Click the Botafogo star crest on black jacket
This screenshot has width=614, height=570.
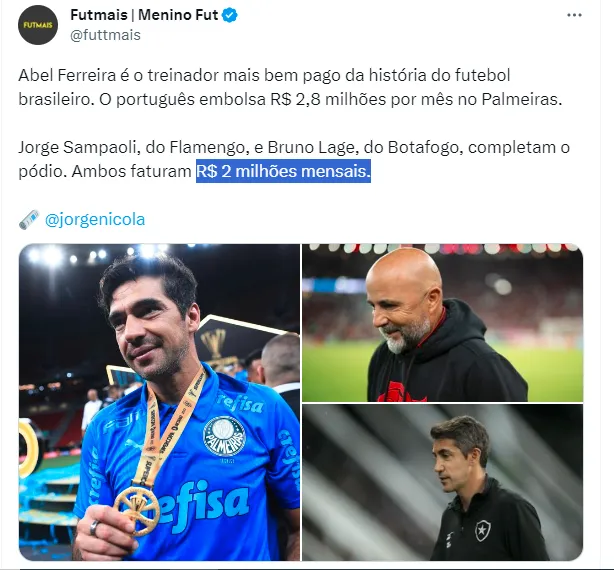coord(480,530)
